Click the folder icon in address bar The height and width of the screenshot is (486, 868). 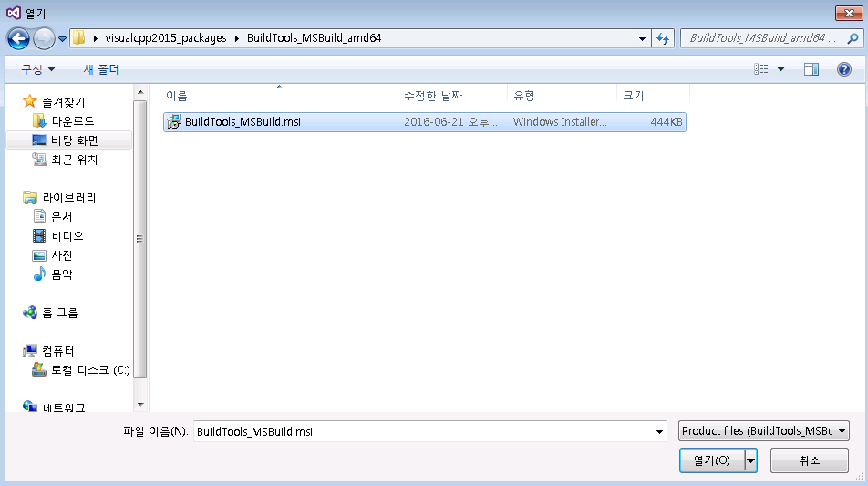click(79, 37)
